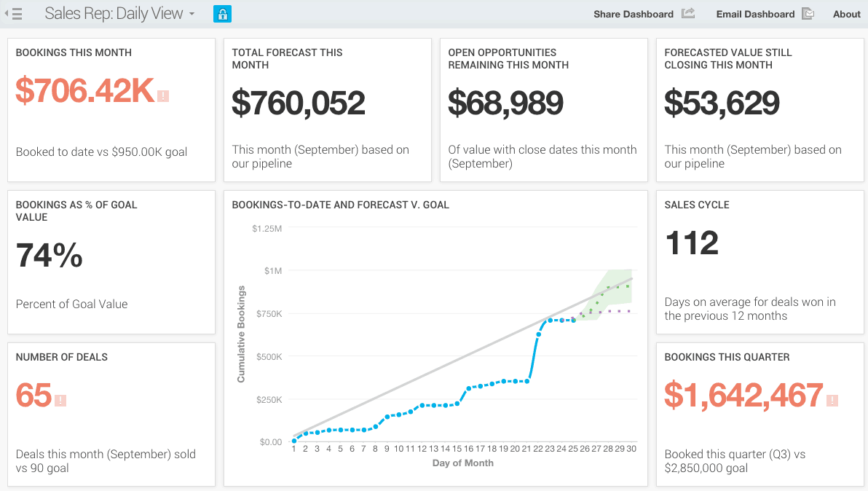Click the $53,629 forecasted value figure
Image resolution: width=868 pixels, height=491 pixels.
pos(722,103)
